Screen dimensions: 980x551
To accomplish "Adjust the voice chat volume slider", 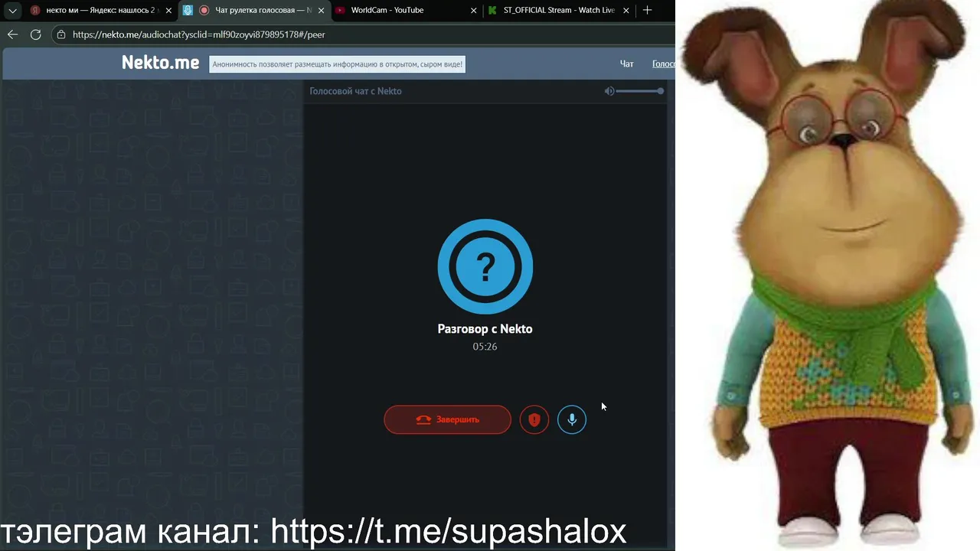I will 640,91.
